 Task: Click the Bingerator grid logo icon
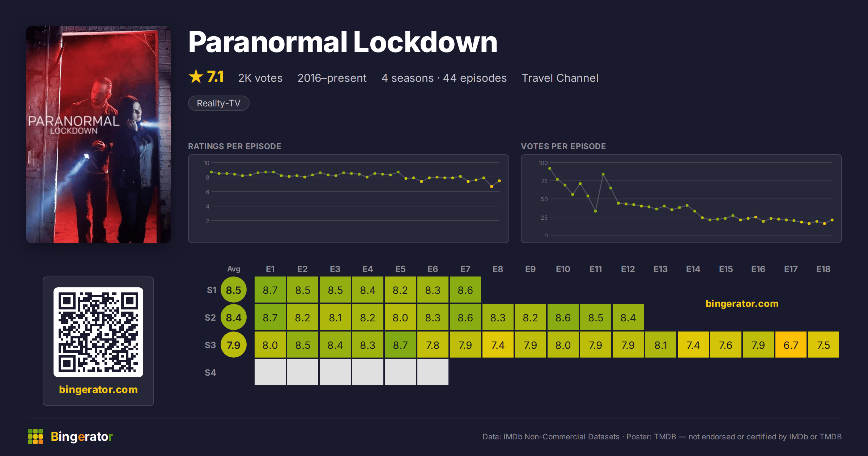[35, 436]
